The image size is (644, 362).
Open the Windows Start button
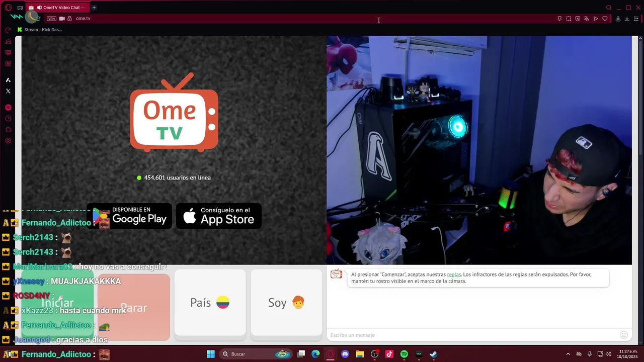click(x=211, y=354)
